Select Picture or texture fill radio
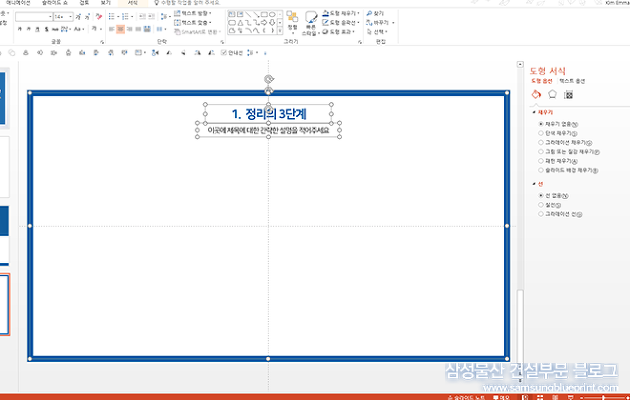Viewport: 630px width, 400px height. (x=541, y=151)
